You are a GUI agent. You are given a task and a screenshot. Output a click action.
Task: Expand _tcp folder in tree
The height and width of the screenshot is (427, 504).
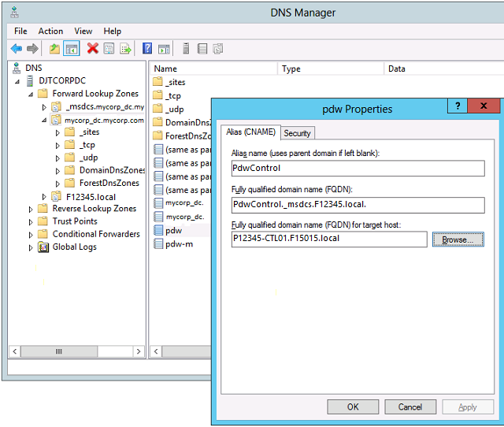click(x=57, y=146)
